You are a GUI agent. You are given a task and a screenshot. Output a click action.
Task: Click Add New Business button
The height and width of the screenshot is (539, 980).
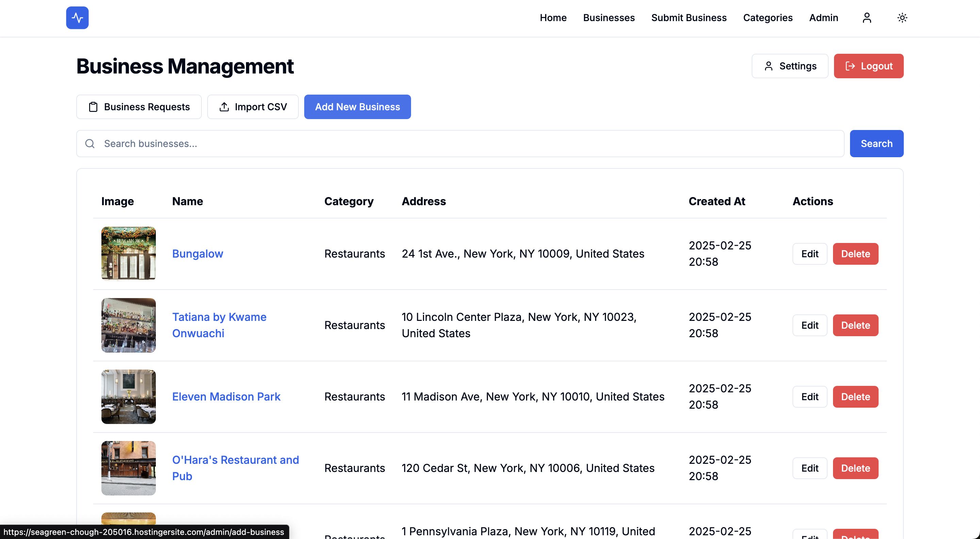357,107
